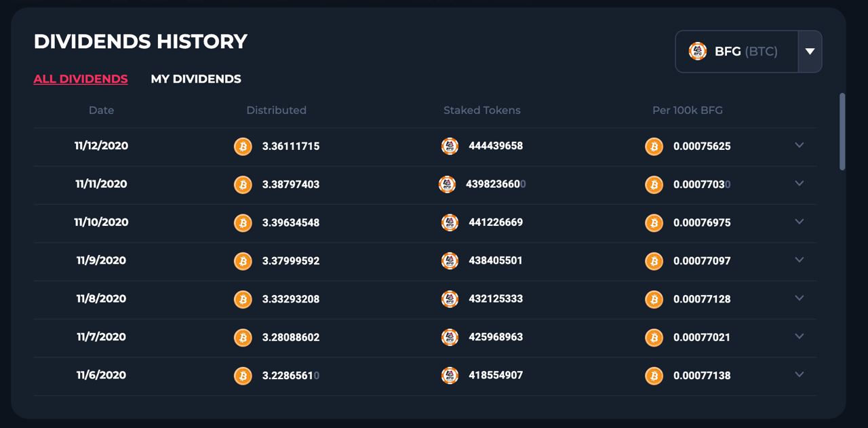Screen dimensions: 868x428
Task: Switch to the MY DIVIDENDS tab
Action: pyautogui.click(x=196, y=79)
